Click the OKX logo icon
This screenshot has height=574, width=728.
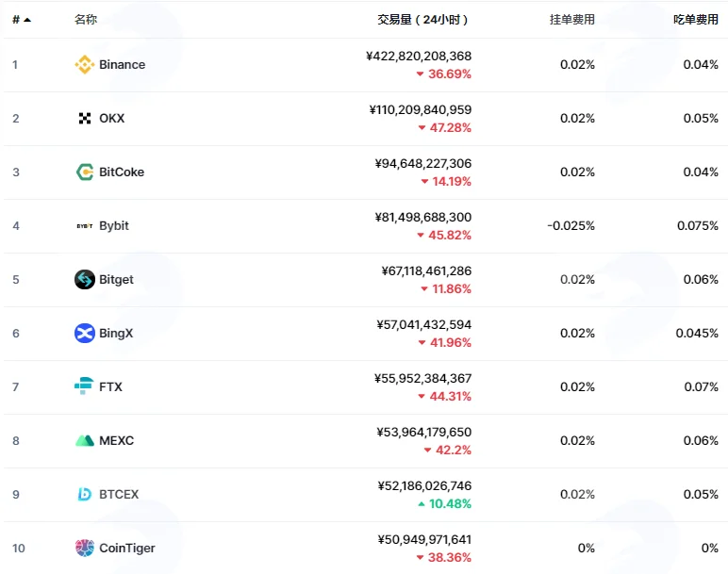85,119
